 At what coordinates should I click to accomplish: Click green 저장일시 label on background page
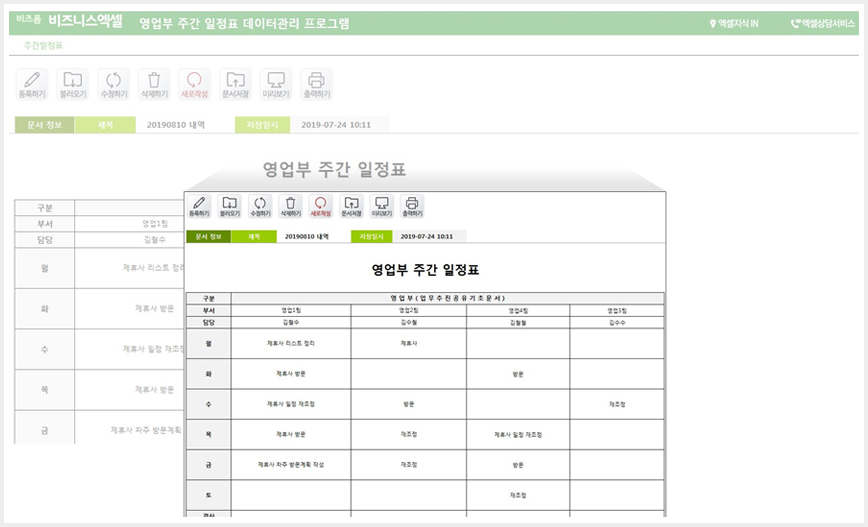click(x=262, y=125)
